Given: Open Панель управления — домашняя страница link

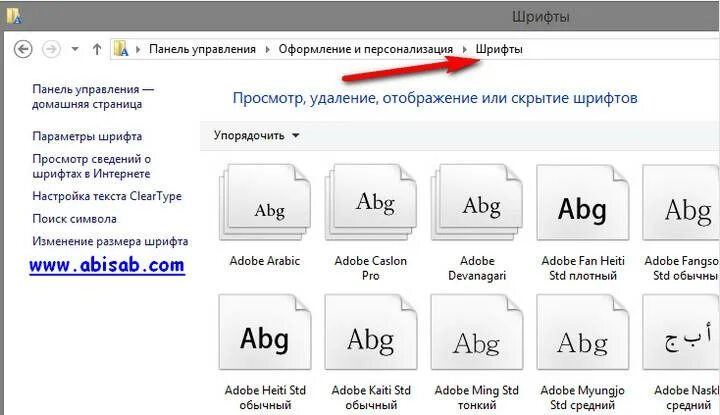Looking at the screenshot, I should [x=93, y=96].
